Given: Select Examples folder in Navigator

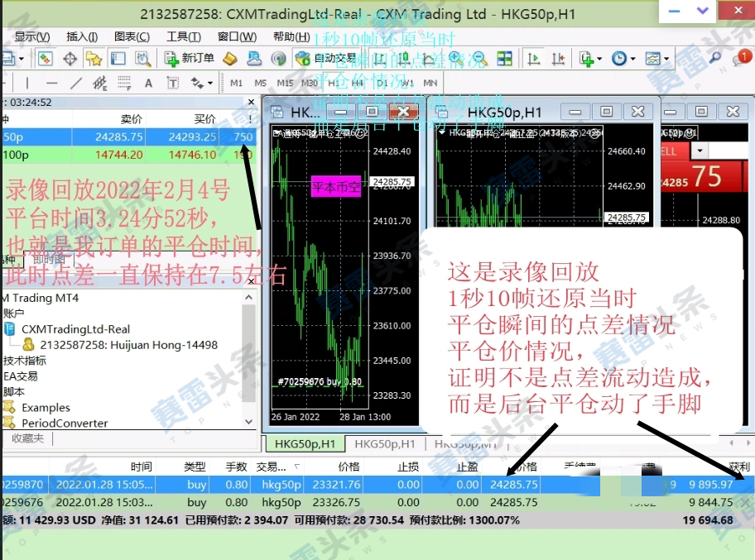Looking at the screenshot, I should [46, 408].
